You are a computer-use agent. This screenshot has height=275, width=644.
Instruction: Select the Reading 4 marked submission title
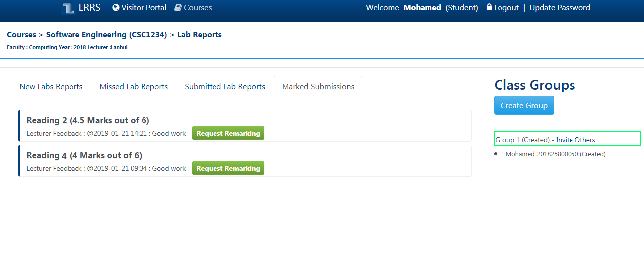click(x=84, y=155)
